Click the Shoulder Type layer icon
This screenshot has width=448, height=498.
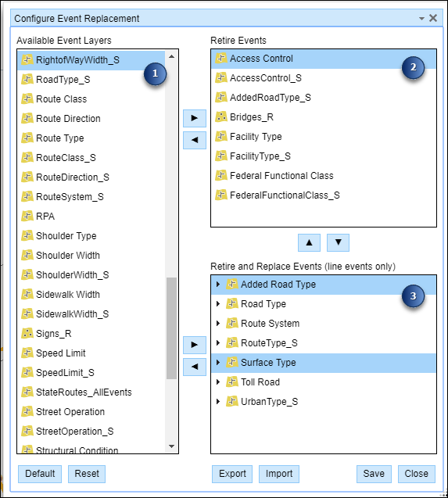point(27,235)
